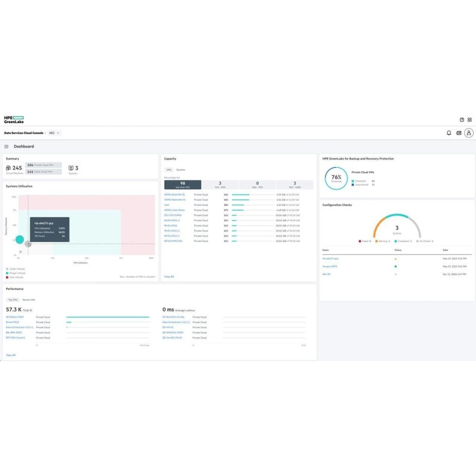Select the 98 less than 50% filter
The height and width of the screenshot is (476, 476).
[183, 185]
